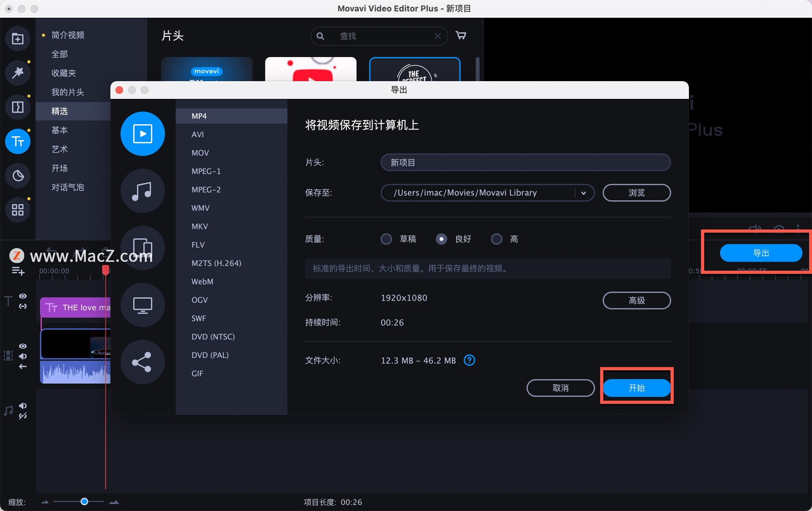Viewport: 812px width, 511px height.
Task: Select the Filters magic wand tool
Action: (x=17, y=73)
